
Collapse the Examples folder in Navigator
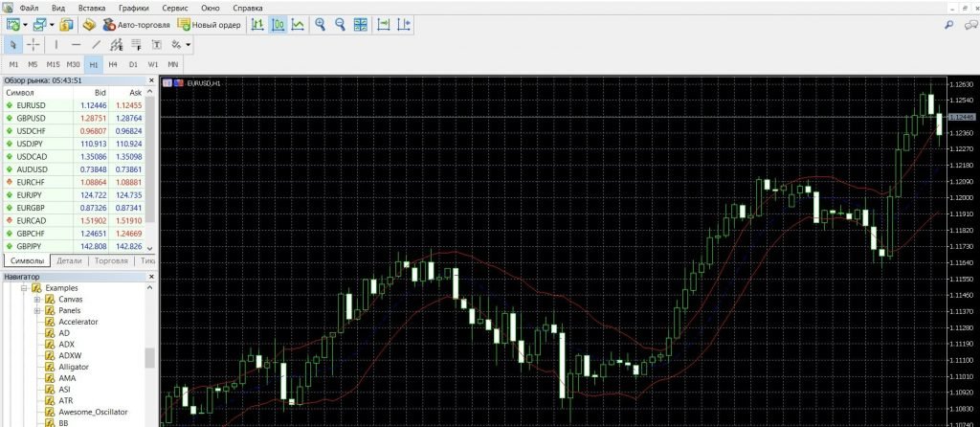24,287
